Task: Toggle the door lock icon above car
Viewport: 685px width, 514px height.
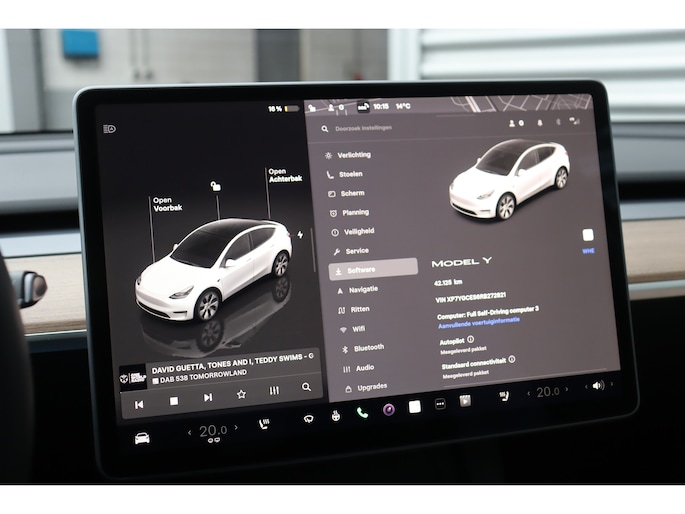Action: tap(215, 186)
